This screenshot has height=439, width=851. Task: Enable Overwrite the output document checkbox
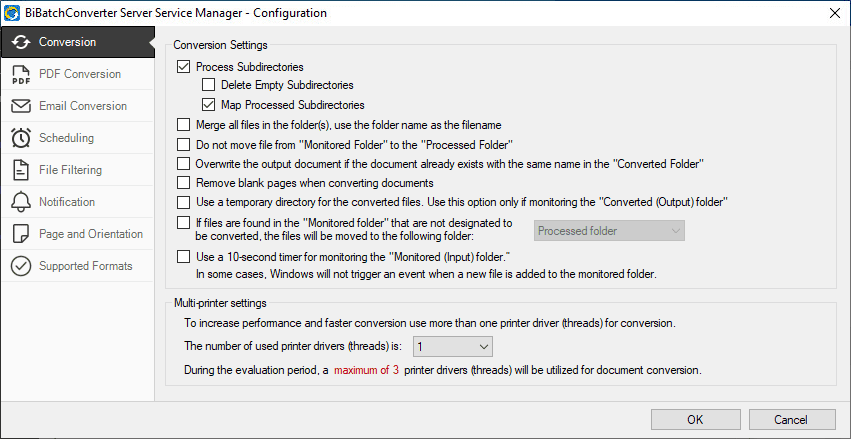(183, 163)
